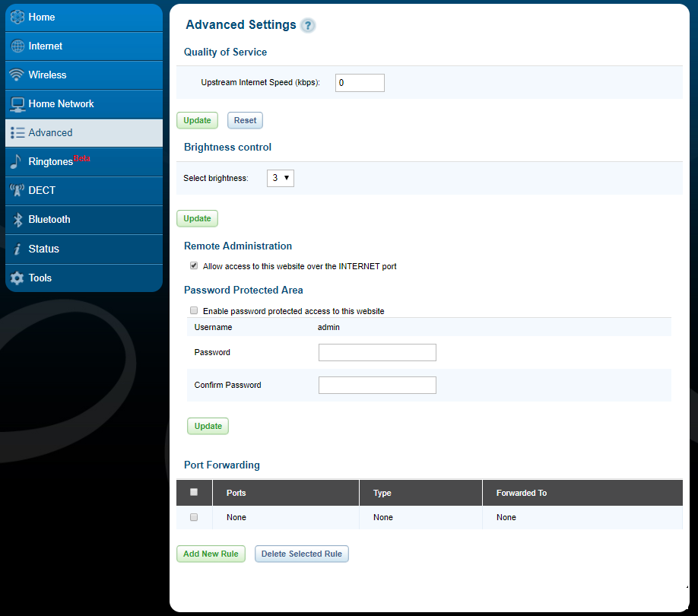The width and height of the screenshot is (698, 616).
Task: Click the Password text field
Action: [x=377, y=352]
